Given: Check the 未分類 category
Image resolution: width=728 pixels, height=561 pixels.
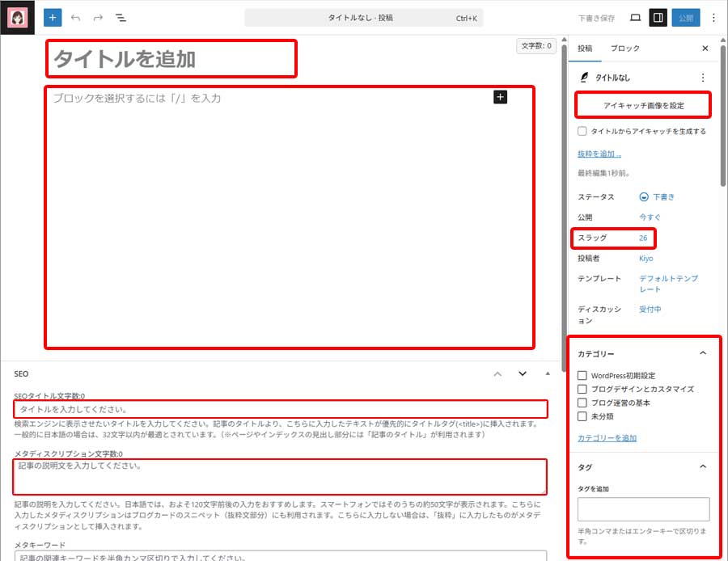Looking at the screenshot, I should point(581,417).
